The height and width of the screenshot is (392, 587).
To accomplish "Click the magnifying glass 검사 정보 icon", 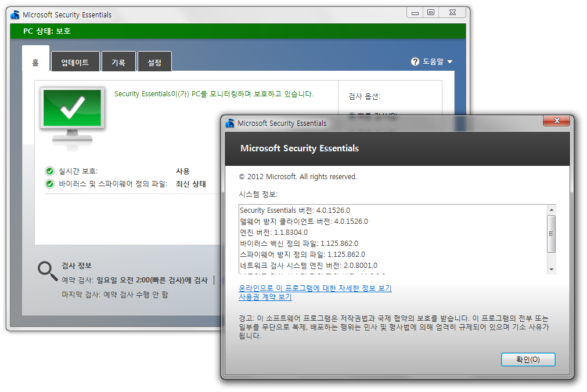I will point(47,271).
